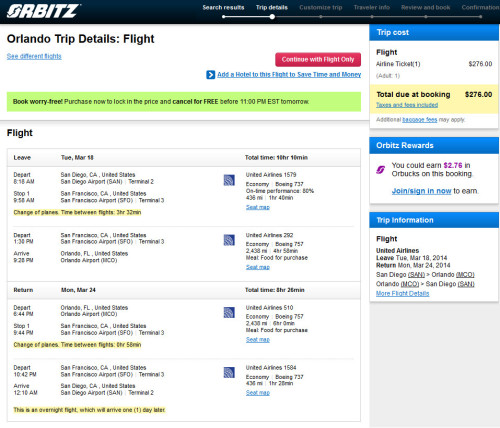Click Add a Hotel to this Flight link
The height and width of the screenshot is (428, 500).
(x=289, y=74)
